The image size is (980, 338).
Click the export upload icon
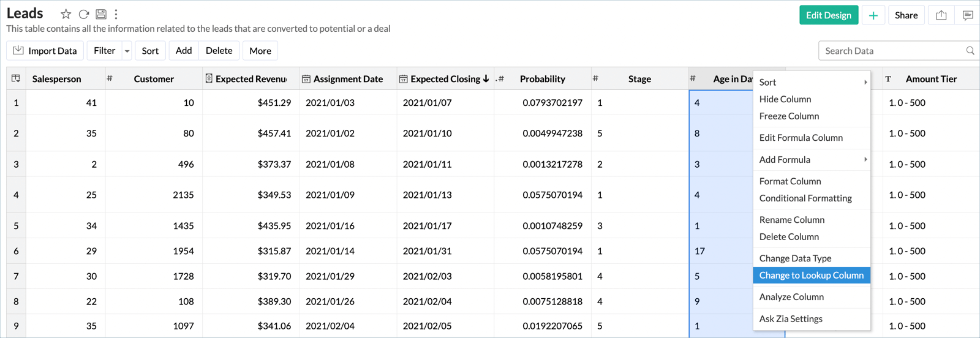(941, 15)
